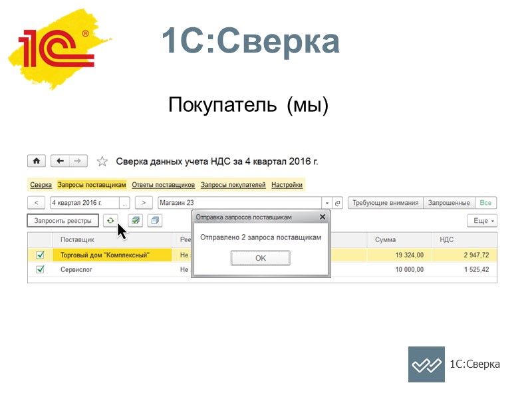Clear all checkmarks with the uncheck-all icon
This screenshot has height=399, width=532.
pyautogui.click(x=155, y=221)
